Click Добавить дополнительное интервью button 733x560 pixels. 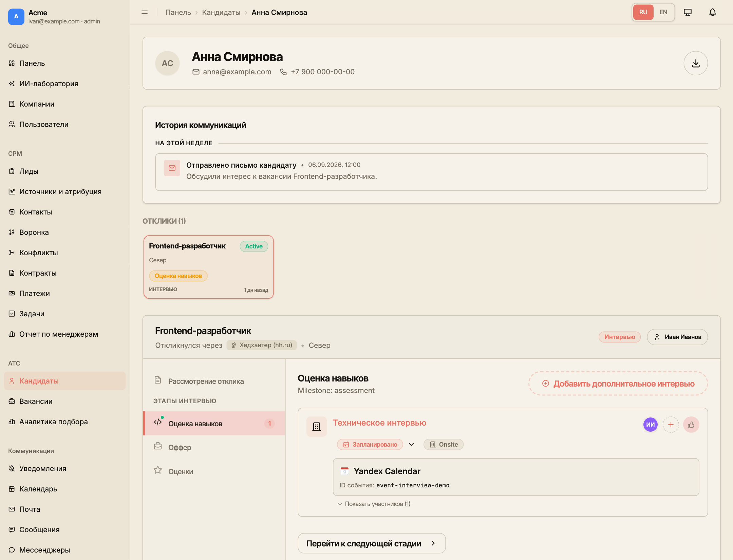(618, 384)
